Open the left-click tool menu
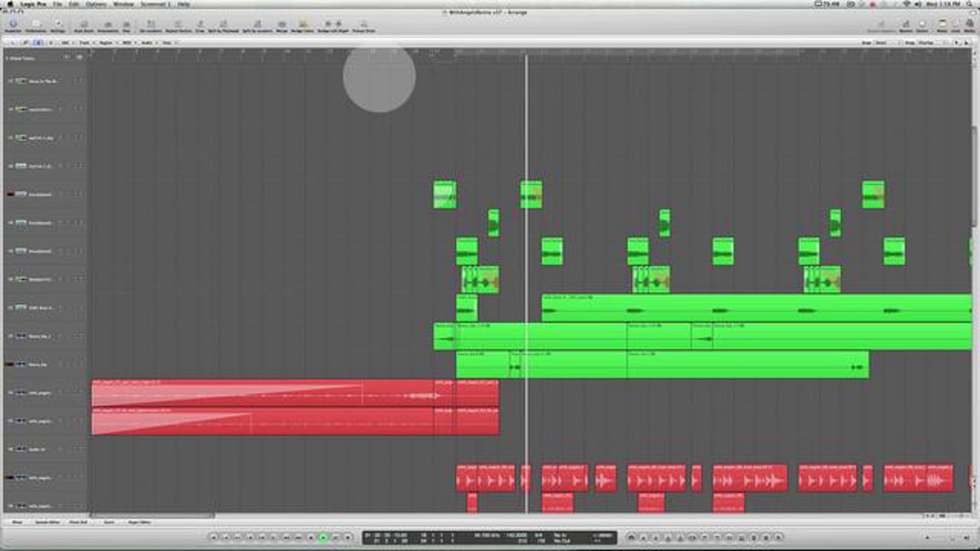This screenshot has width=980, height=551. 957,42
